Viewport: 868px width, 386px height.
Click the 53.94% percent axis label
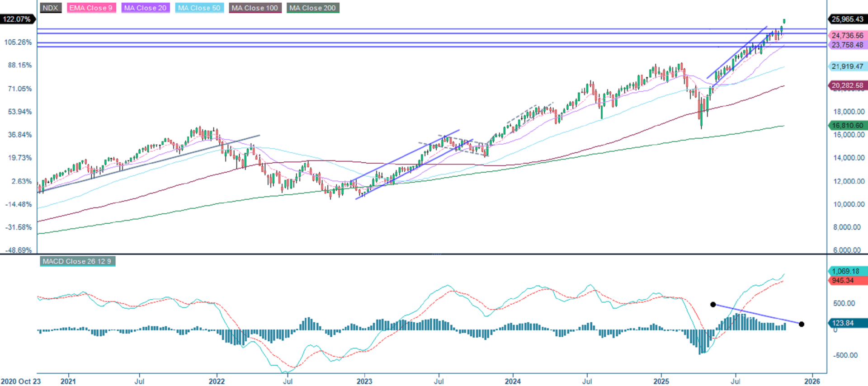coord(20,112)
